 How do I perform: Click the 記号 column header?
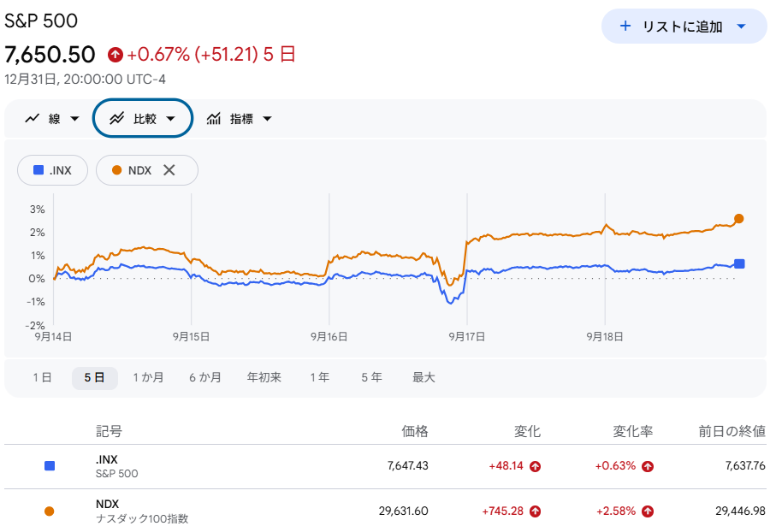(x=109, y=432)
